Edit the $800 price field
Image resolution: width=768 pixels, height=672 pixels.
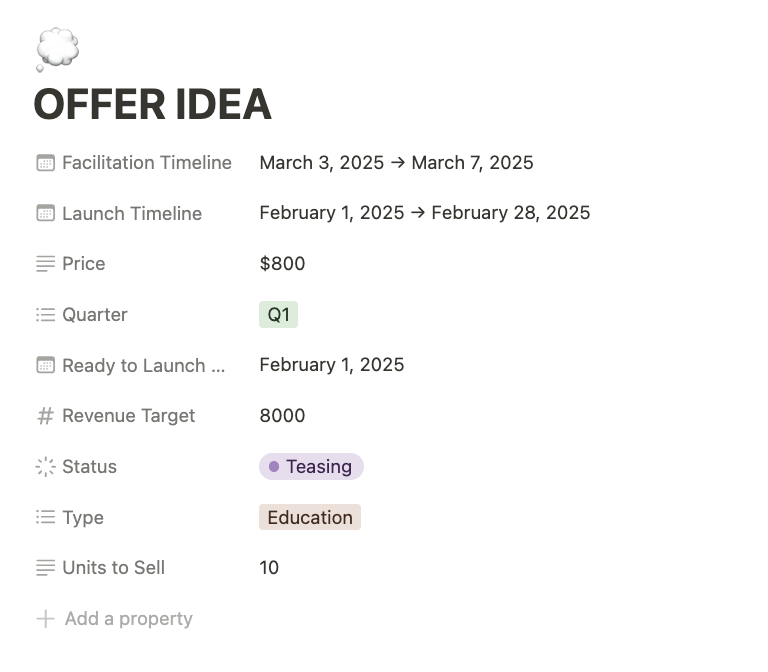(282, 264)
